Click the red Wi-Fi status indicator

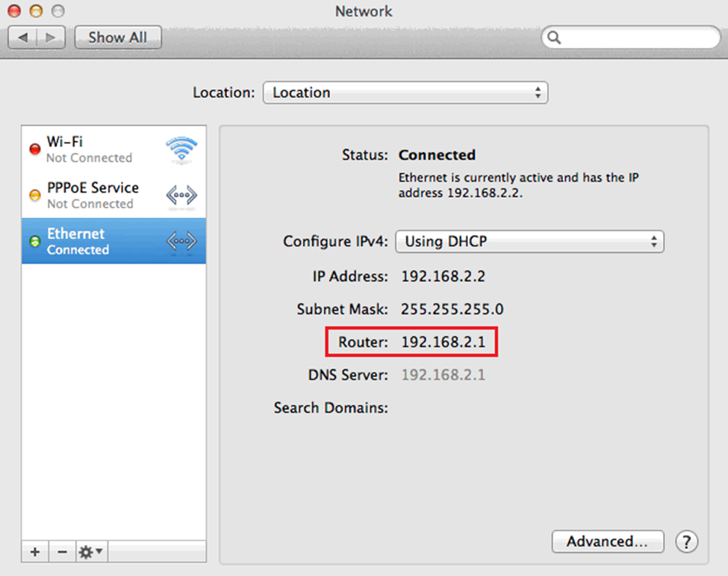(x=34, y=149)
